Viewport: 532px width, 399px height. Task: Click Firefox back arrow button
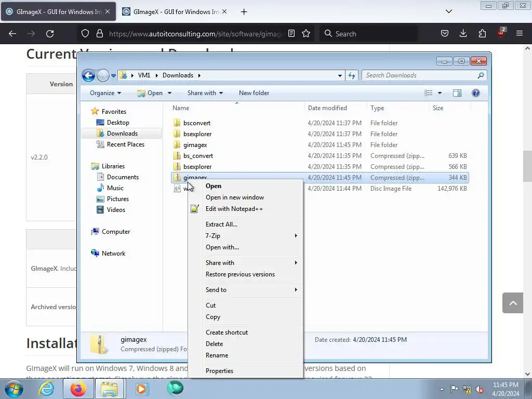click(12, 34)
